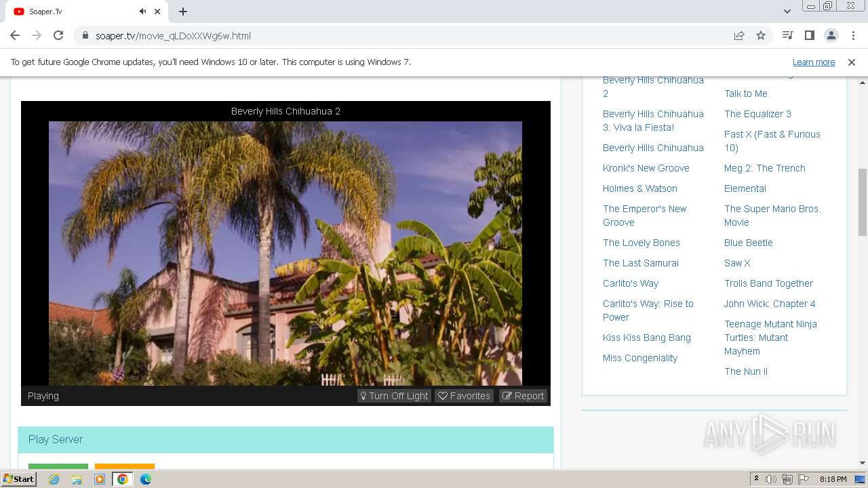Open Kronk's New Groove link
868x488 pixels.
tap(646, 168)
